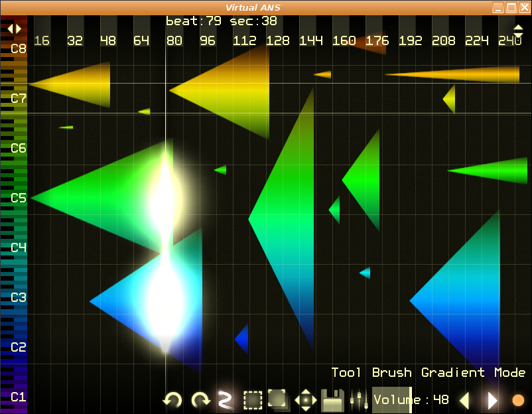Click the horizontal zoom arrows icon

[x=14, y=29]
